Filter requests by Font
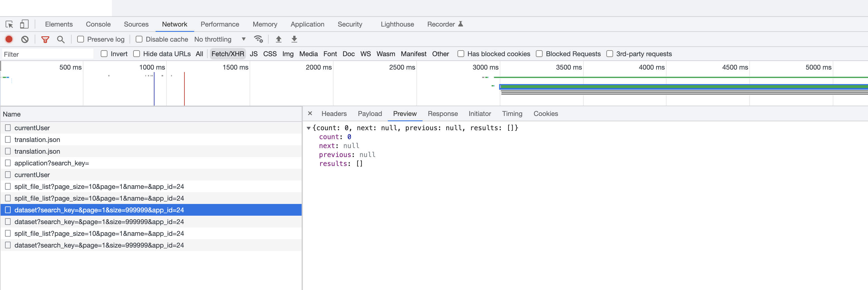This screenshot has height=290, width=868. pos(330,54)
